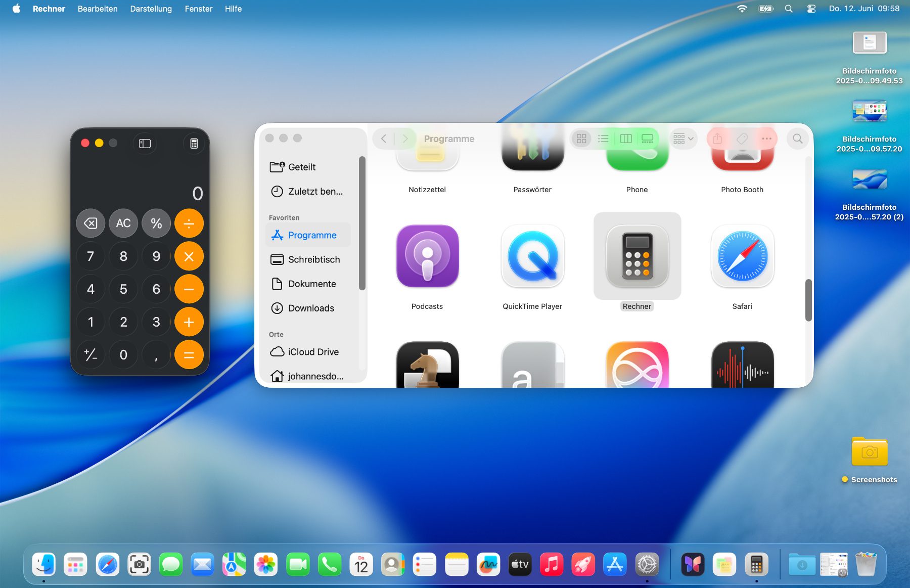Open the calculator mode selector icon
910x588 pixels.
(194, 144)
